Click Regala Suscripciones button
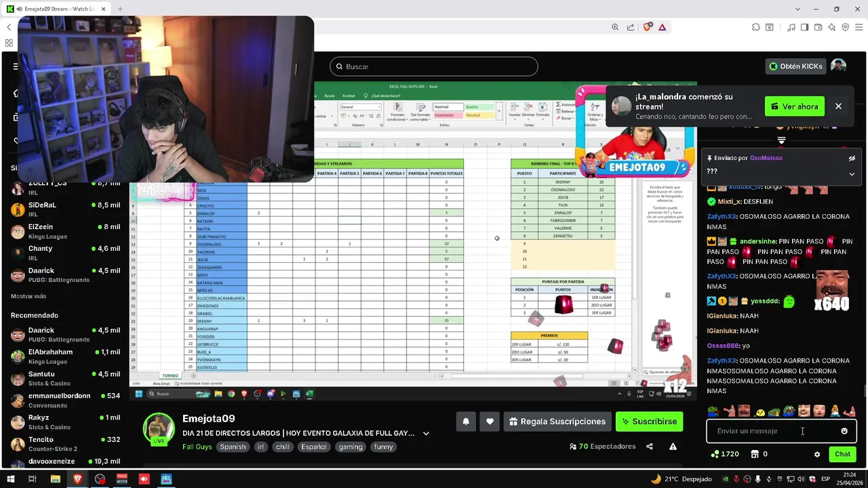Viewport: 868px width, 488px height. coord(557,422)
